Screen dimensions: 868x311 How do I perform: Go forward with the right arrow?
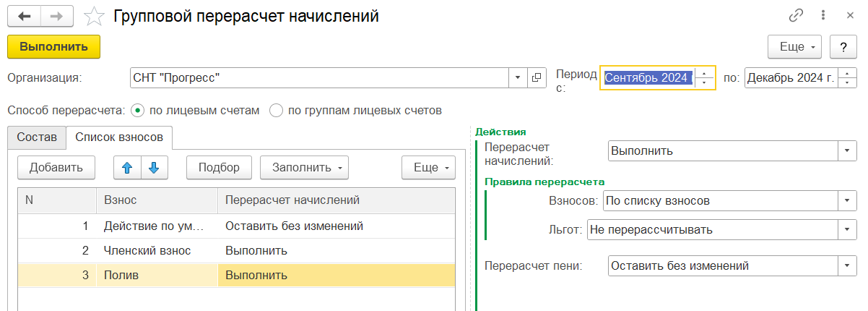[57, 14]
